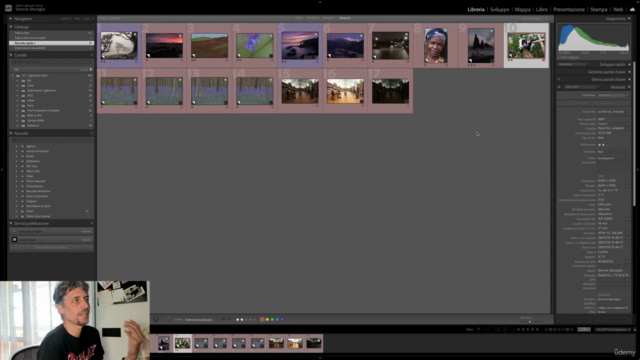Expand the Elenco parole chiave panel
The image size is (640, 360).
point(629,80)
